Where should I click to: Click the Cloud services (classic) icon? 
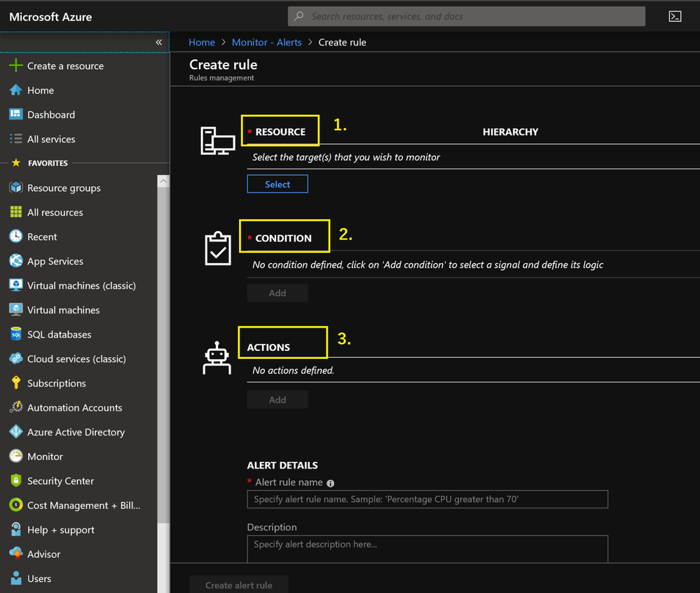point(15,358)
